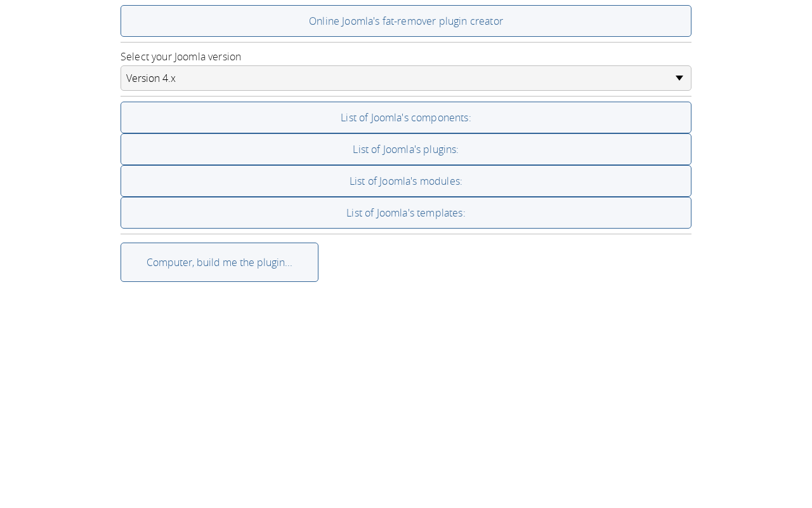Expand the List of Joomla's modules
The height and width of the screenshot is (508, 812).
(x=405, y=181)
